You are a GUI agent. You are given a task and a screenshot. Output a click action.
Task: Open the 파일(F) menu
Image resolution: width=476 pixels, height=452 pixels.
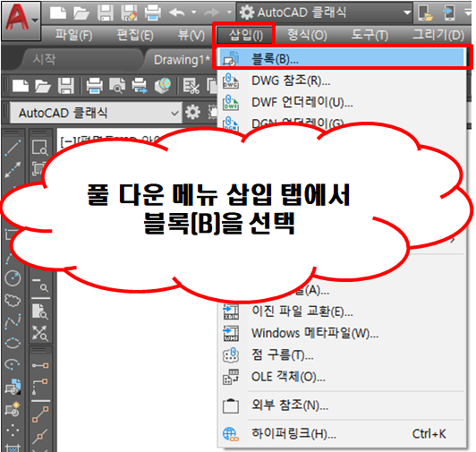[73, 35]
